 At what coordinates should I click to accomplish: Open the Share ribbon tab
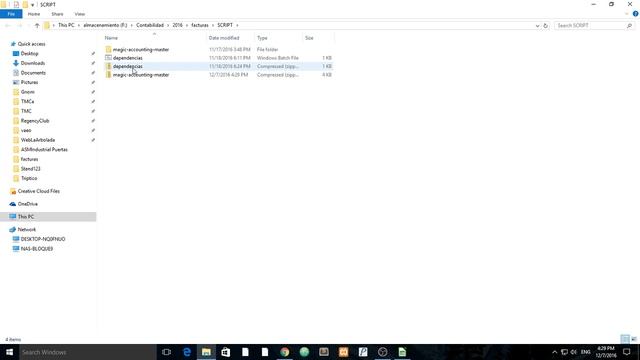tap(57, 14)
